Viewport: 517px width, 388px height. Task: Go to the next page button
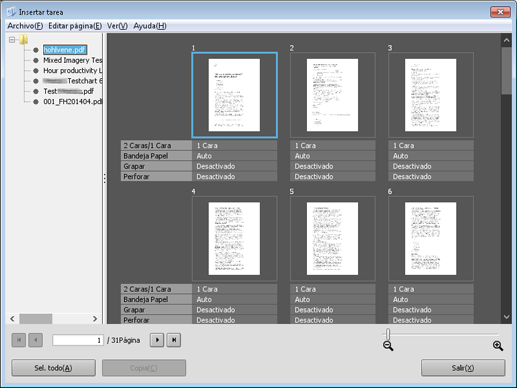[157, 340]
